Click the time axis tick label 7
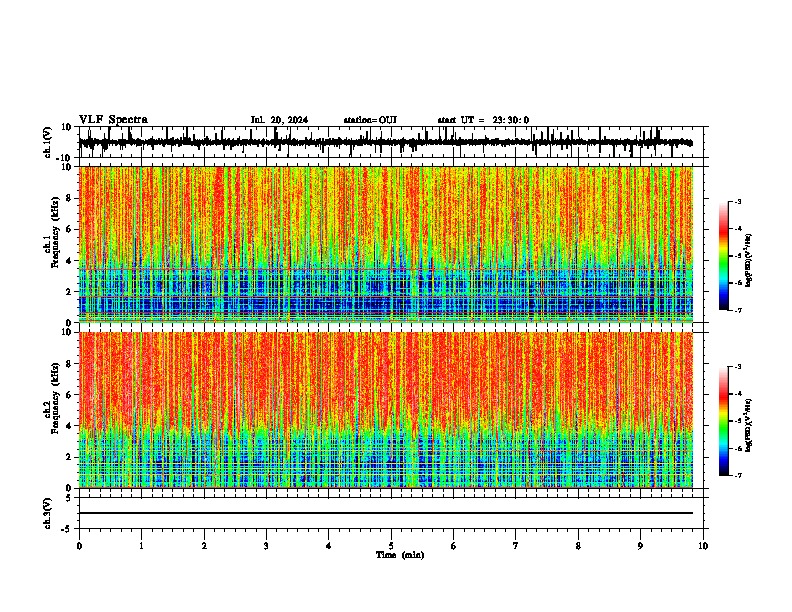This screenshot has height=612, width=792. click(516, 546)
